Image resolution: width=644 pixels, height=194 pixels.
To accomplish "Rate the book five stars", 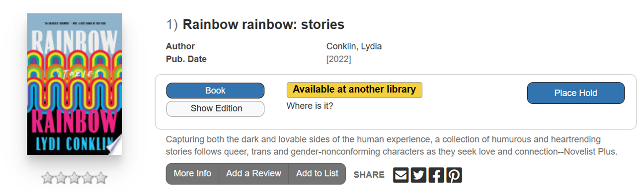I will tap(101, 178).
